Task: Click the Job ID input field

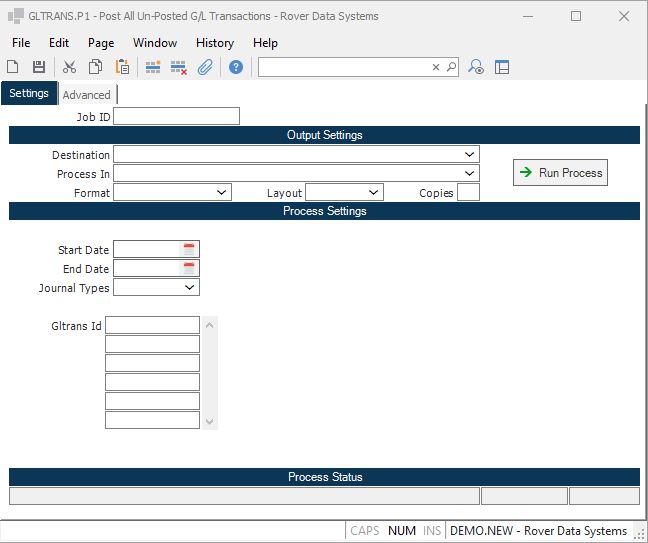Action: (x=177, y=117)
